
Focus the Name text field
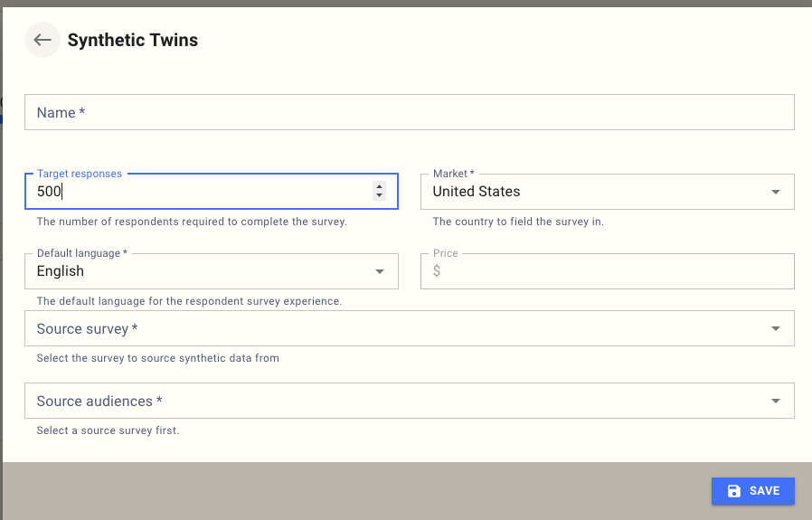409,113
